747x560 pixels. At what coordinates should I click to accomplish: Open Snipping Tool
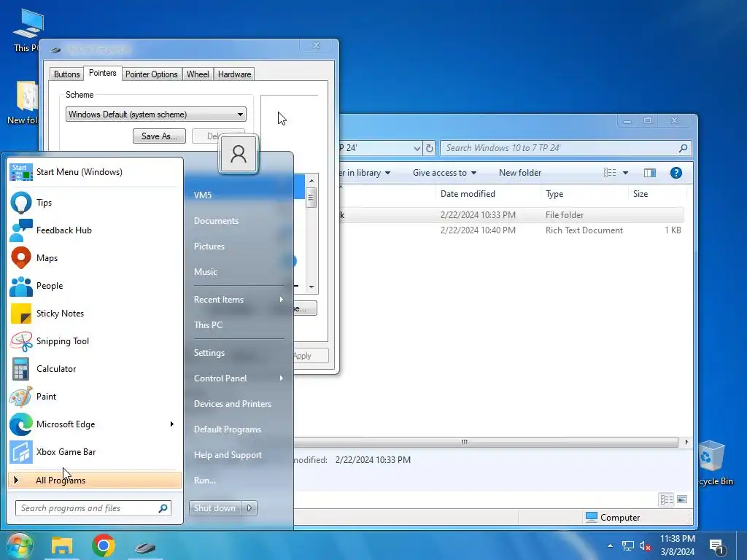point(21,341)
